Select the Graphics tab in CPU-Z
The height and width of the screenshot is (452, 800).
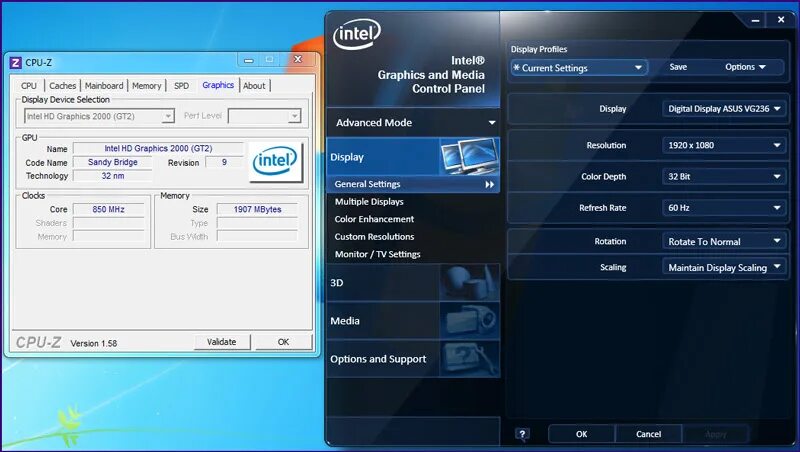click(x=218, y=85)
